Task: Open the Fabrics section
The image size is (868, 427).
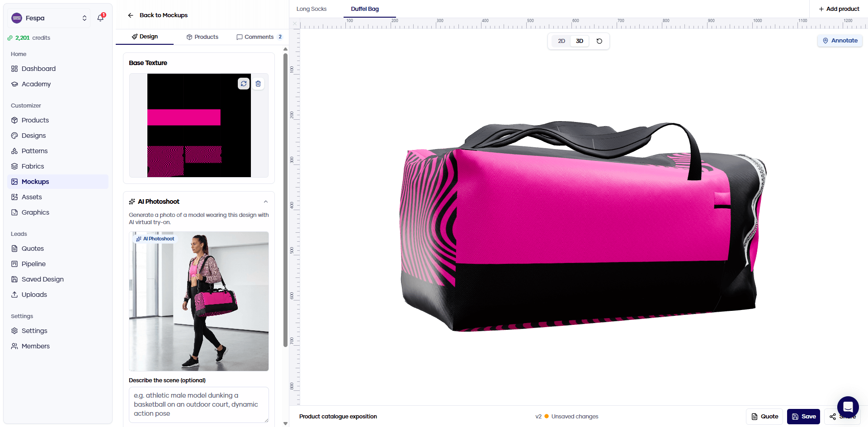Action: 58,166
